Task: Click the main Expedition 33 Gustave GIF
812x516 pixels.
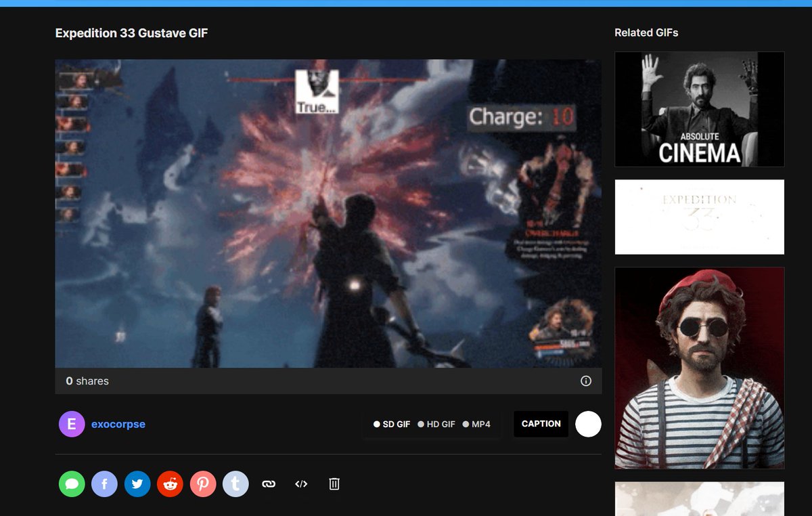Action: point(328,214)
